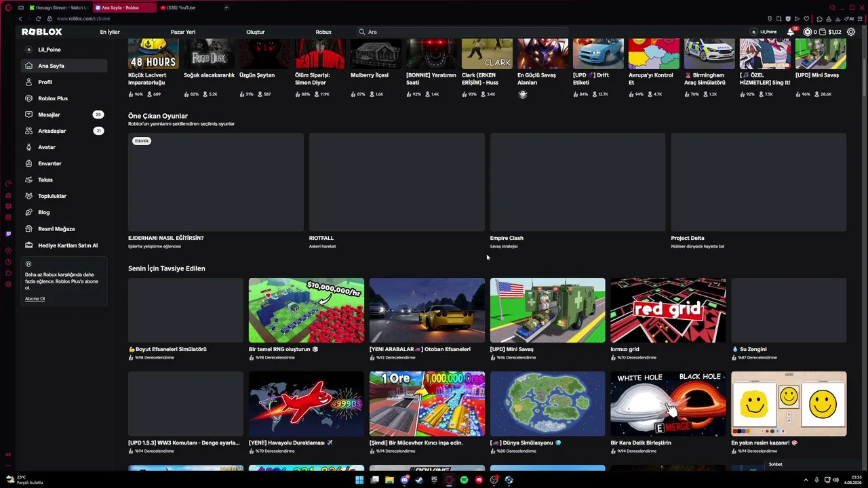Click the Avatar icon in the sidebar
The image size is (868, 488).
pos(28,147)
